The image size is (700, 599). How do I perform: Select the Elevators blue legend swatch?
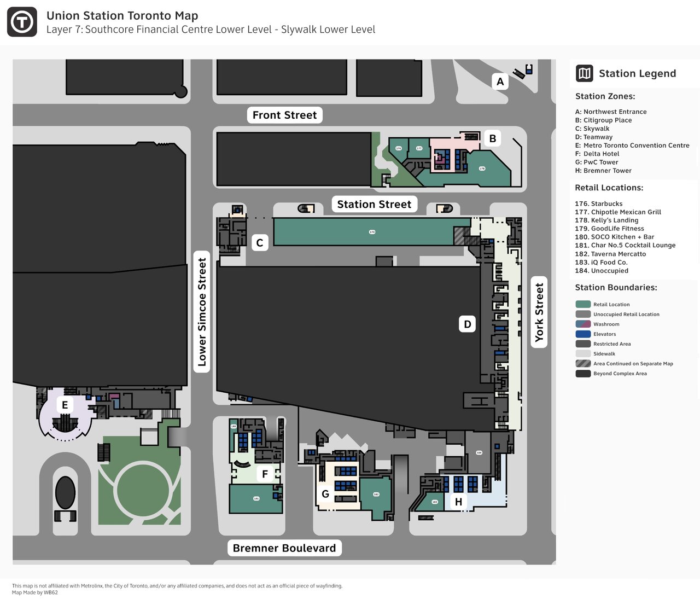(583, 334)
